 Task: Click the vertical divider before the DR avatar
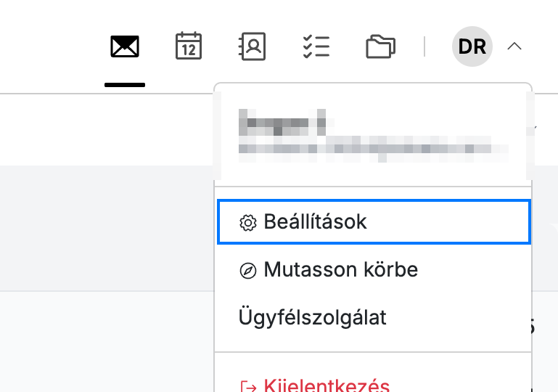pos(424,46)
